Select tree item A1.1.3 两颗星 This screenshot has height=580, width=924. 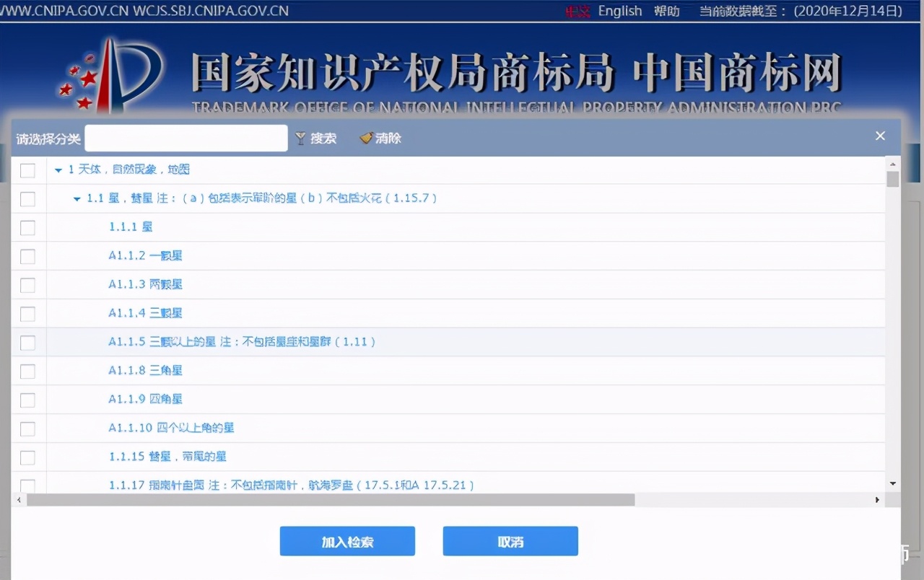(x=145, y=284)
